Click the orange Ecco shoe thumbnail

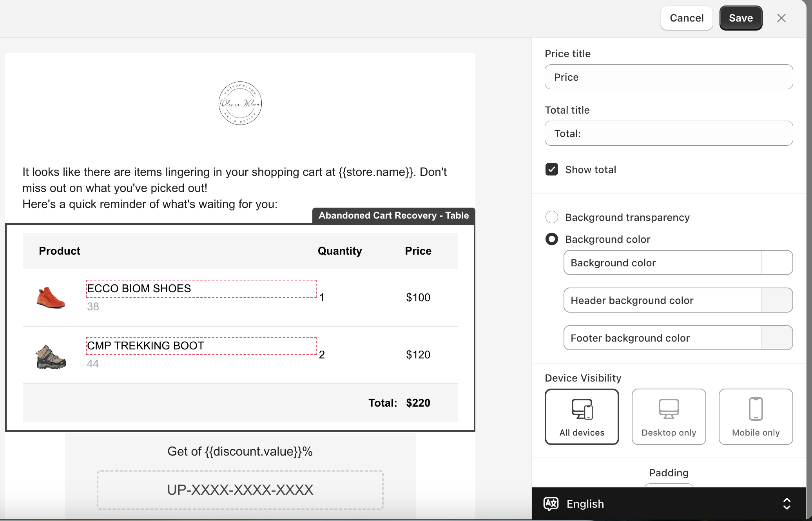pyautogui.click(x=51, y=298)
